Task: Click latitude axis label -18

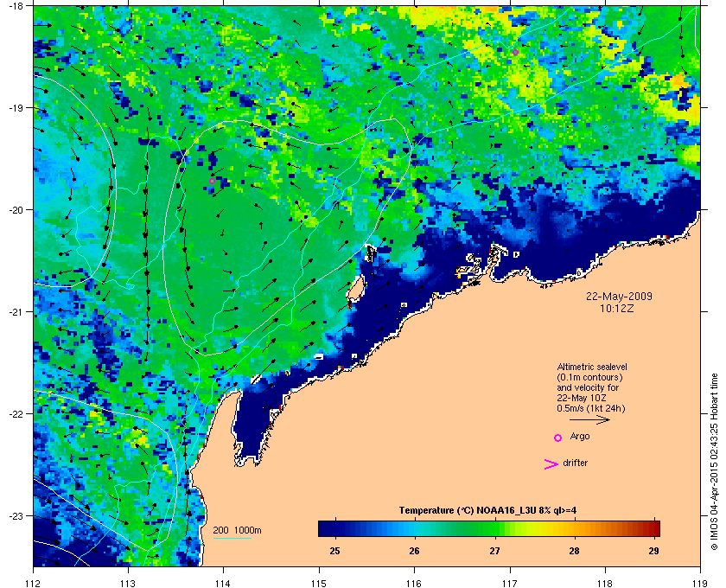Action: pos(16,5)
